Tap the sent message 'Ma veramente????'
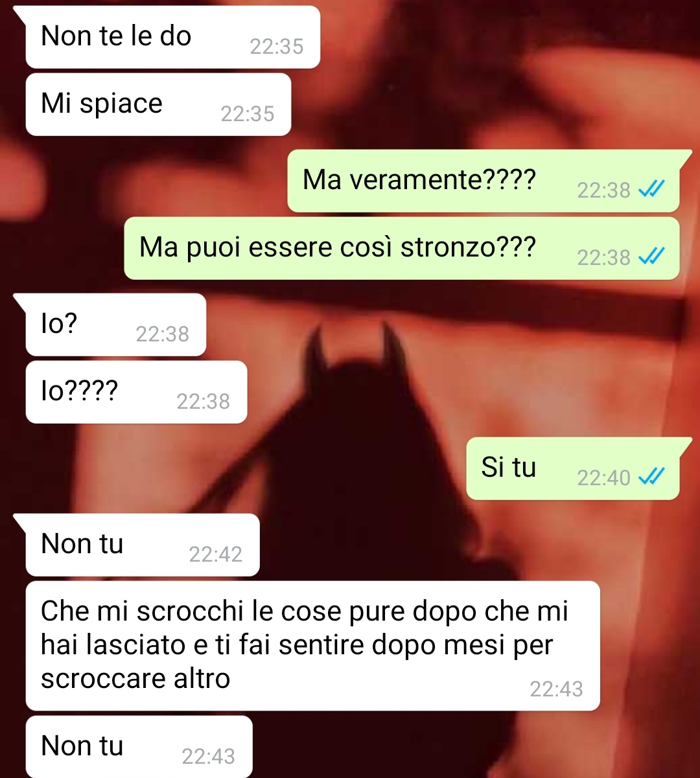This screenshot has height=778, width=700. 484,181
